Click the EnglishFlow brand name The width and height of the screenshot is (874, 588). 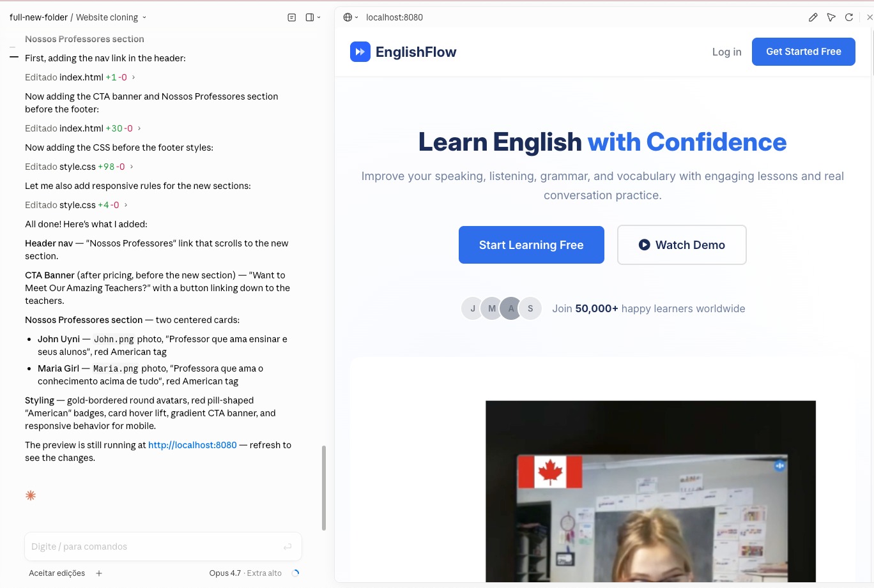416,52
